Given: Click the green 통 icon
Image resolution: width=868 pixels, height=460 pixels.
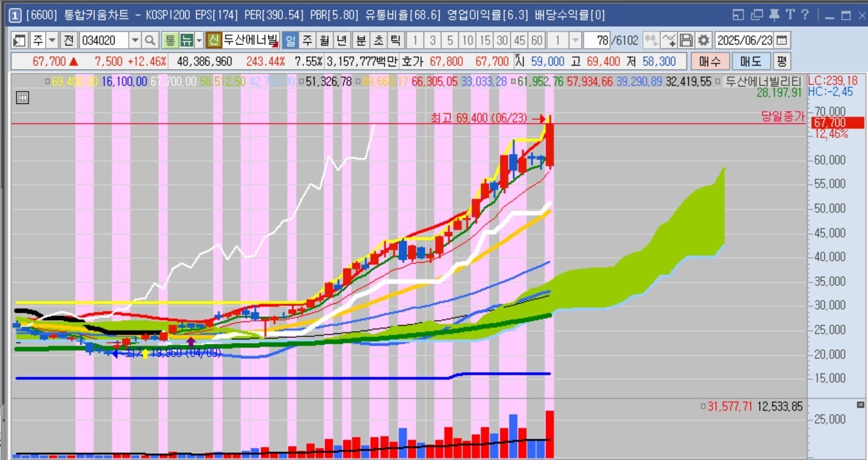Looking at the screenshot, I should click(x=170, y=41).
